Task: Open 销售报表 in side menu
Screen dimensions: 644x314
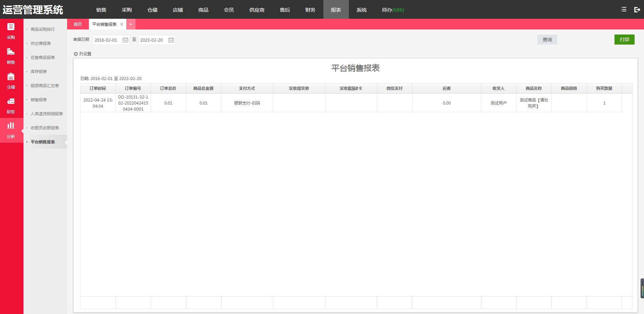Action: (x=39, y=100)
